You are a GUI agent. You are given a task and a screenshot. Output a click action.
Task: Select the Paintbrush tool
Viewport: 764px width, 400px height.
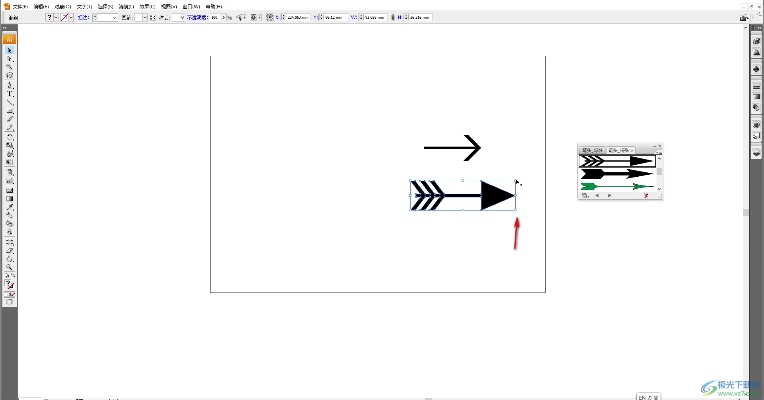[9, 119]
